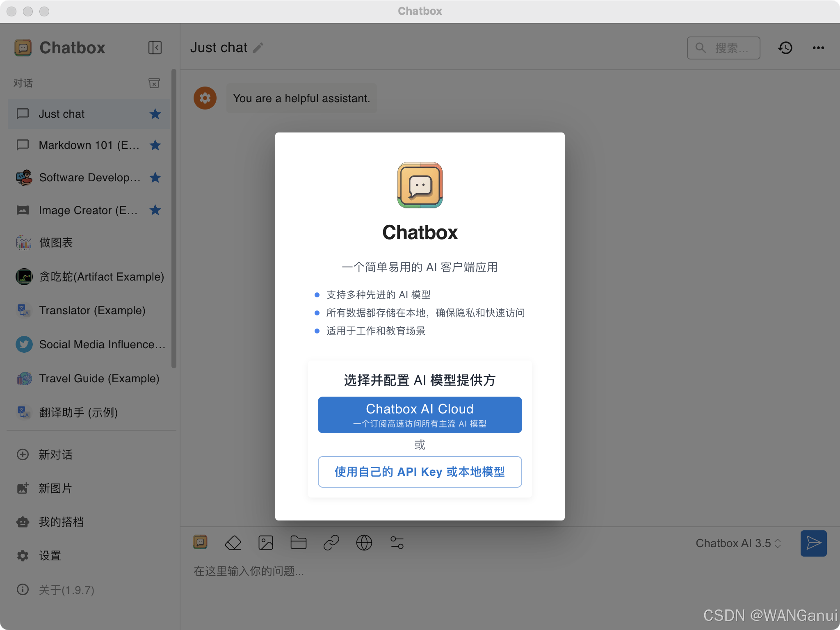Open thread history with the clock icon
Image resolution: width=840 pixels, height=630 pixels.
click(785, 48)
